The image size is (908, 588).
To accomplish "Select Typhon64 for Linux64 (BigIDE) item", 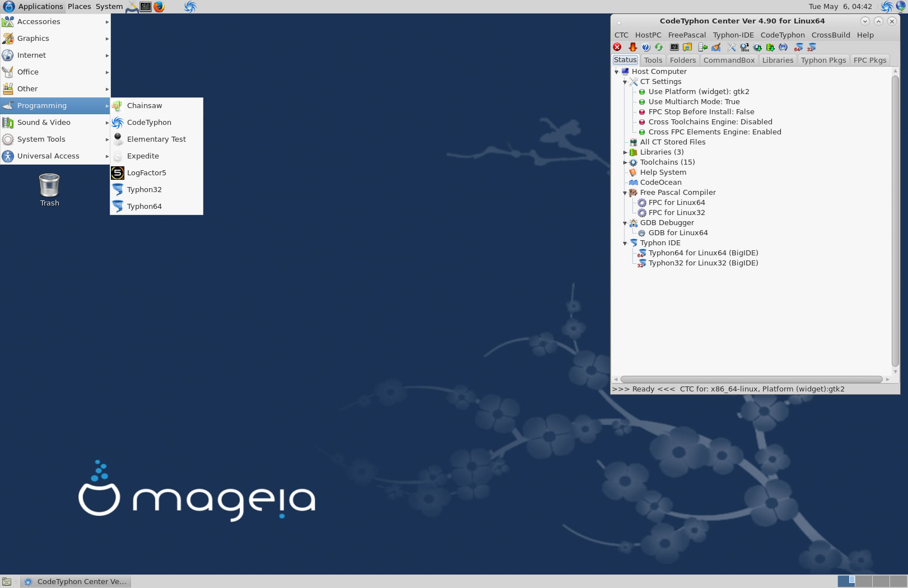I will click(x=704, y=253).
